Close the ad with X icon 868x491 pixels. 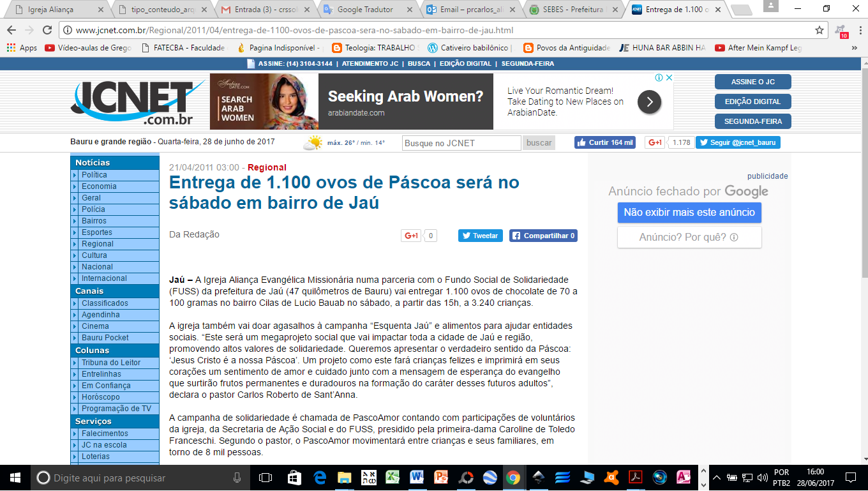(669, 77)
